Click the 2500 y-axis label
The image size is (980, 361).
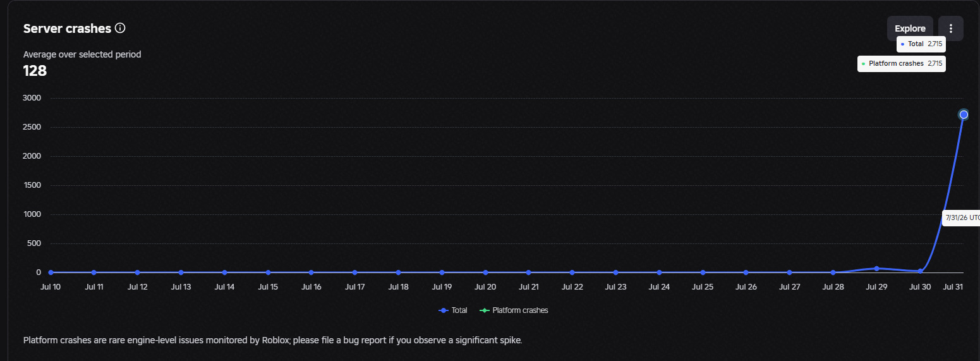[30, 127]
